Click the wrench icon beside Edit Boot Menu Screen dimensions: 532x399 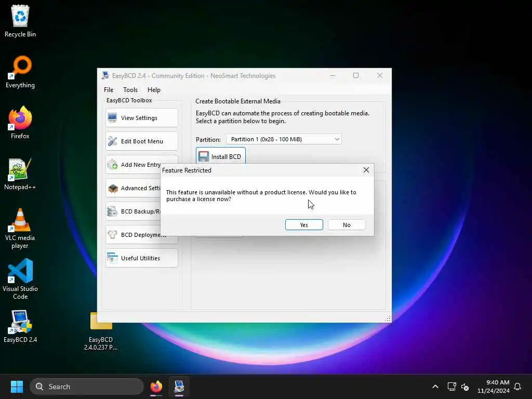tap(112, 141)
